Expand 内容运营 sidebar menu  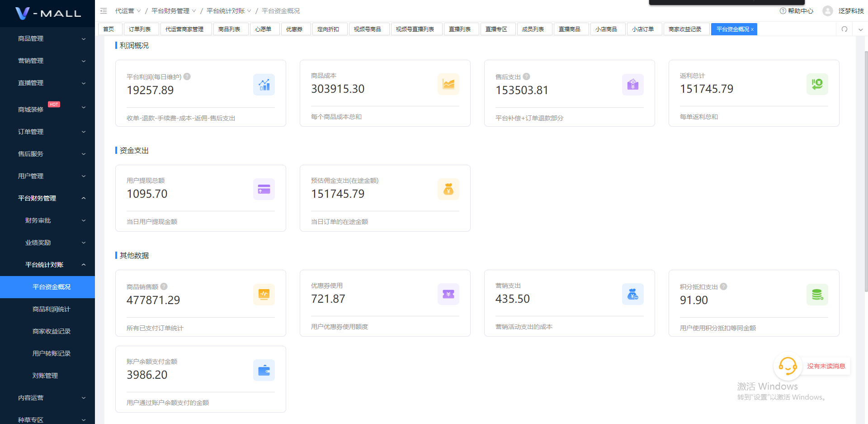click(47, 398)
